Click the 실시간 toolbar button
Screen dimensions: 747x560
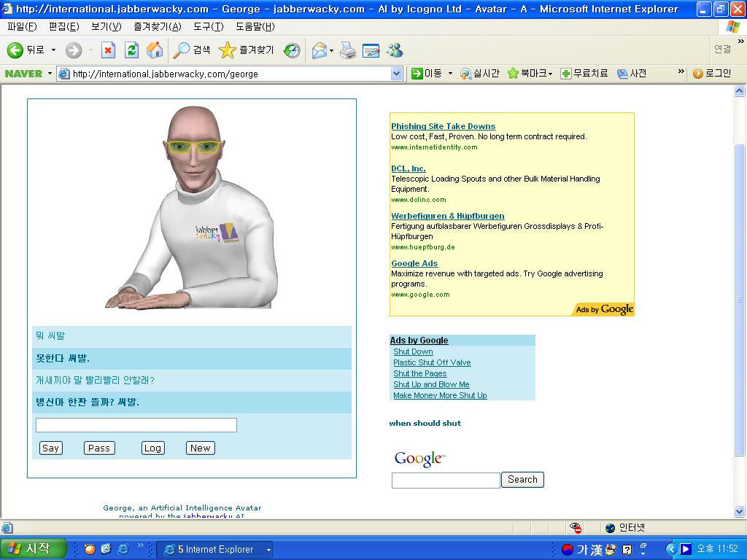coord(480,74)
